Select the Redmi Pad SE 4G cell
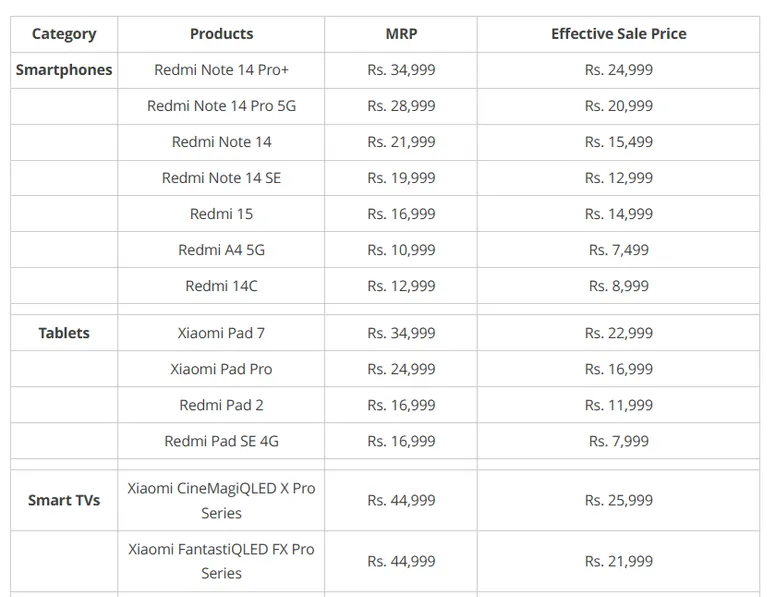776x597 pixels. (221, 441)
